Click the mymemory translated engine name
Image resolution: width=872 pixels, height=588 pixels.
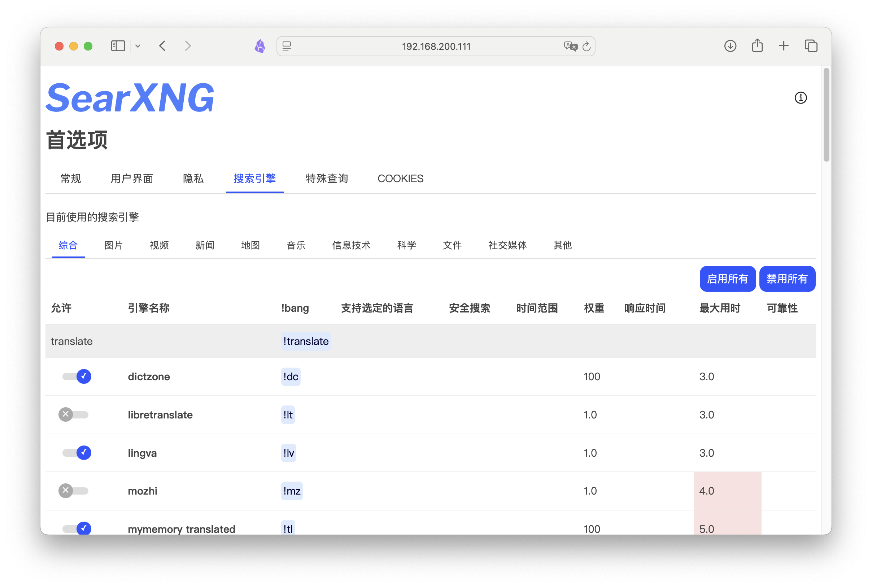coord(182,529)
